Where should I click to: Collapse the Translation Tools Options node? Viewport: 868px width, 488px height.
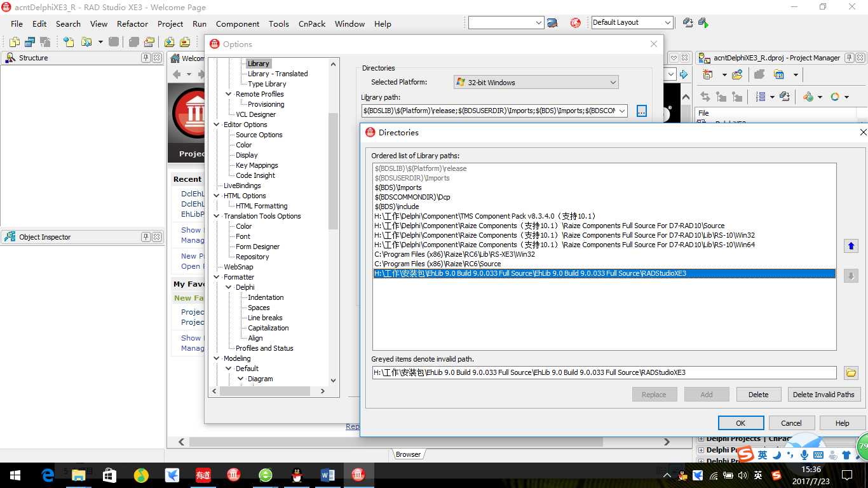click(217, 216)
